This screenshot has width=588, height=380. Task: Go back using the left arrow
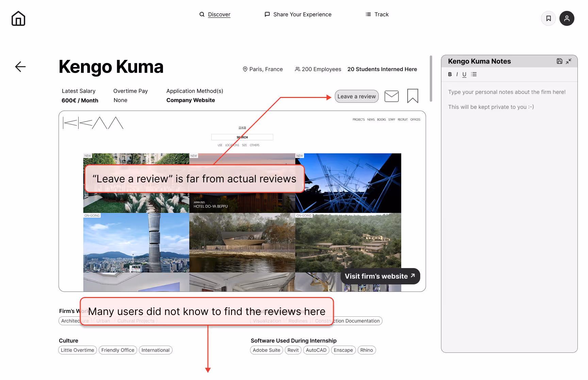point(20,67)
